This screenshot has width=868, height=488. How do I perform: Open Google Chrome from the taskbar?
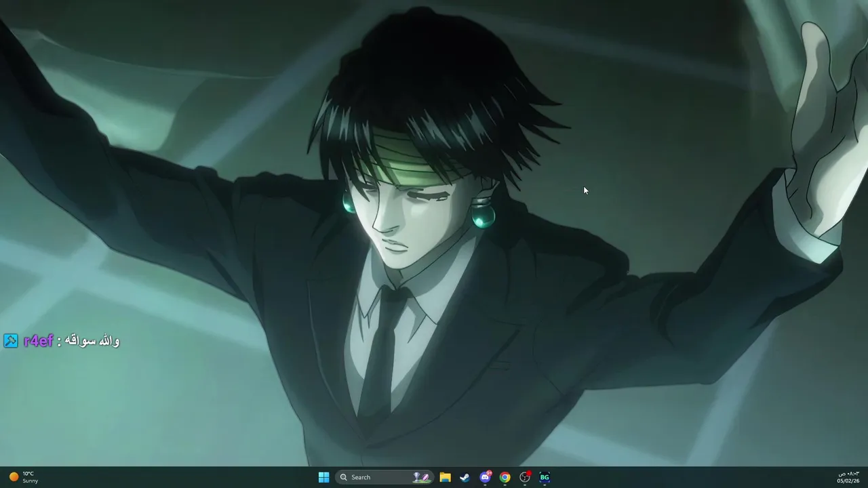pyautogui.click(x=505, y=477)
